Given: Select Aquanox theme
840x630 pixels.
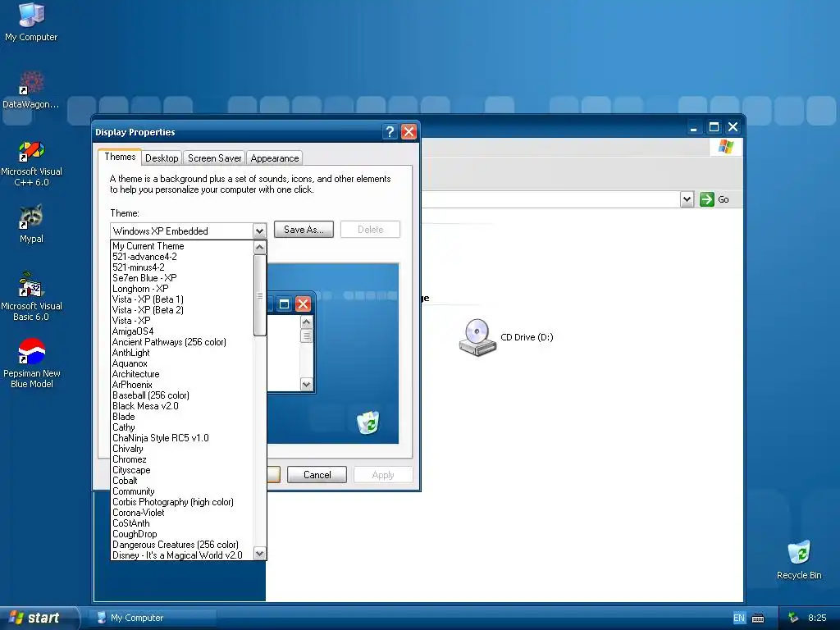Looking at the screenshot, I should tap(182, 363).
